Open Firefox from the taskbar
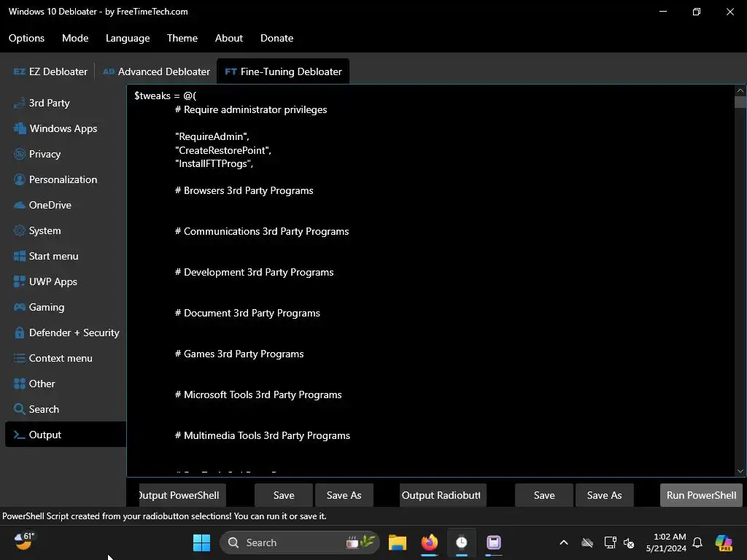747x560 pixels. pos(430,542)
